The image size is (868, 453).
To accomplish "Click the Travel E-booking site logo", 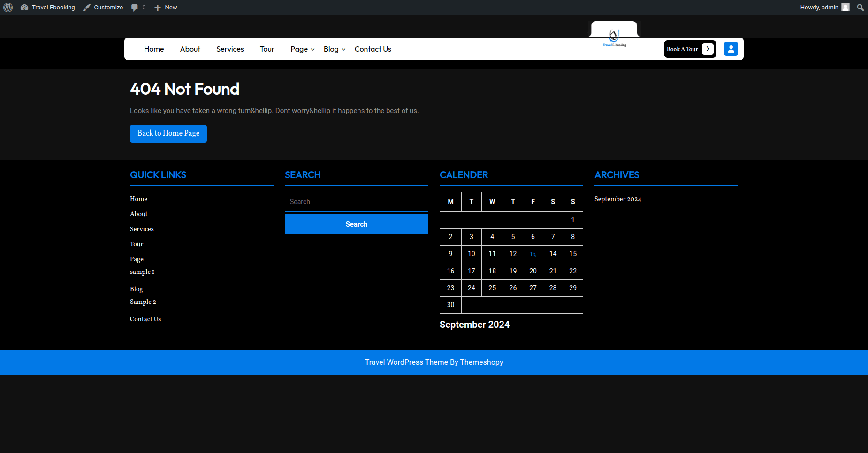I will pos(614,38).
